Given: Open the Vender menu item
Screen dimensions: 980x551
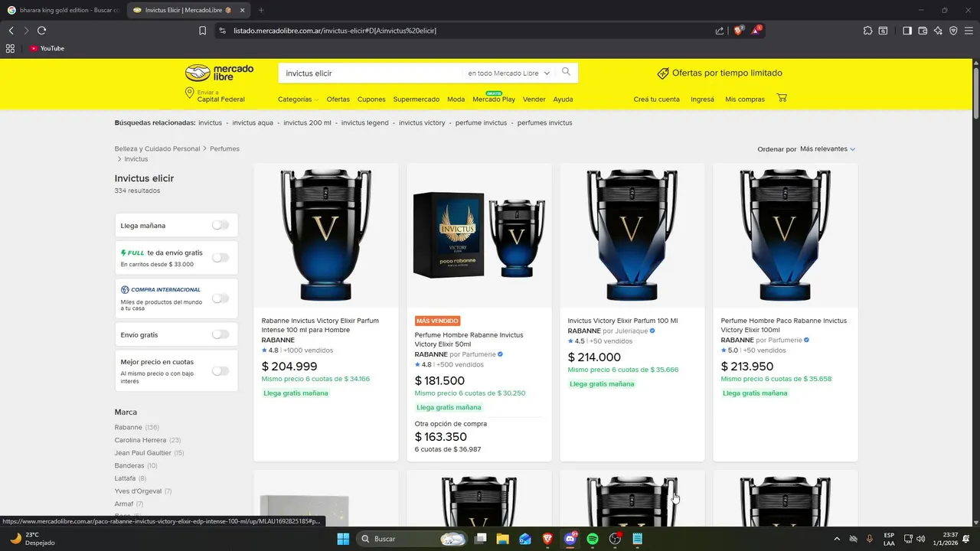Looking at the screenshot, I should (534, 99).
